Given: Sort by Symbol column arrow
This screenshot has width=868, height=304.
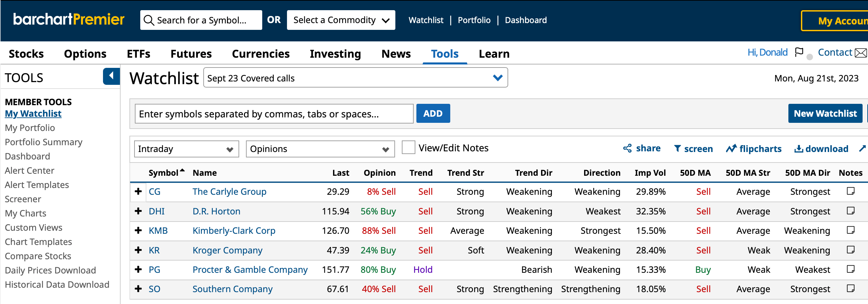Looking at the screenshot, I should [182, 170].
